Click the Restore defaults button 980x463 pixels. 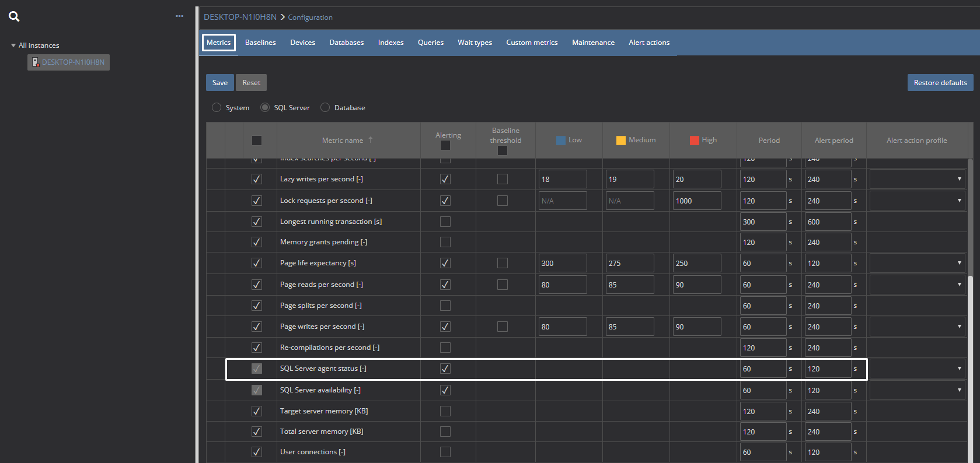940,83
